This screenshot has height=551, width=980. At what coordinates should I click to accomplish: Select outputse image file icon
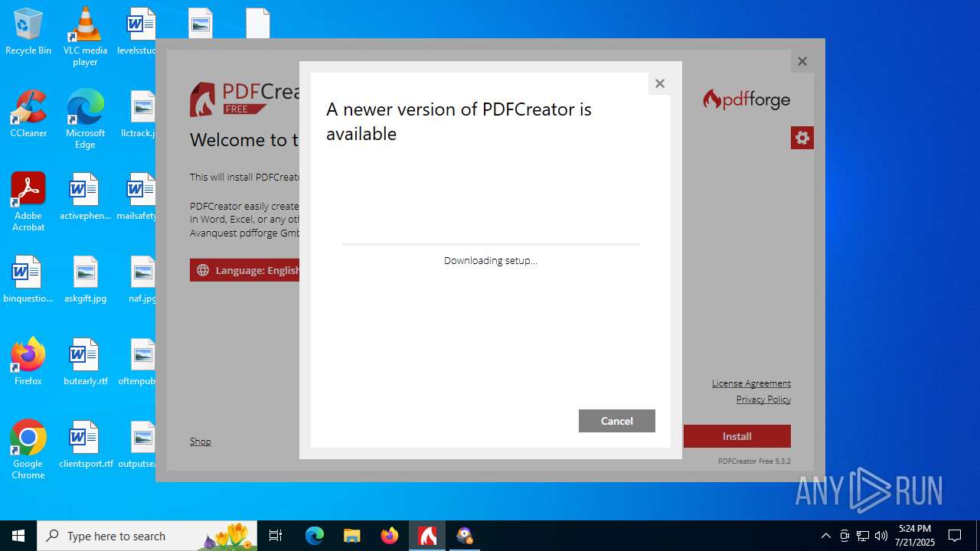[x=138, y=445]
